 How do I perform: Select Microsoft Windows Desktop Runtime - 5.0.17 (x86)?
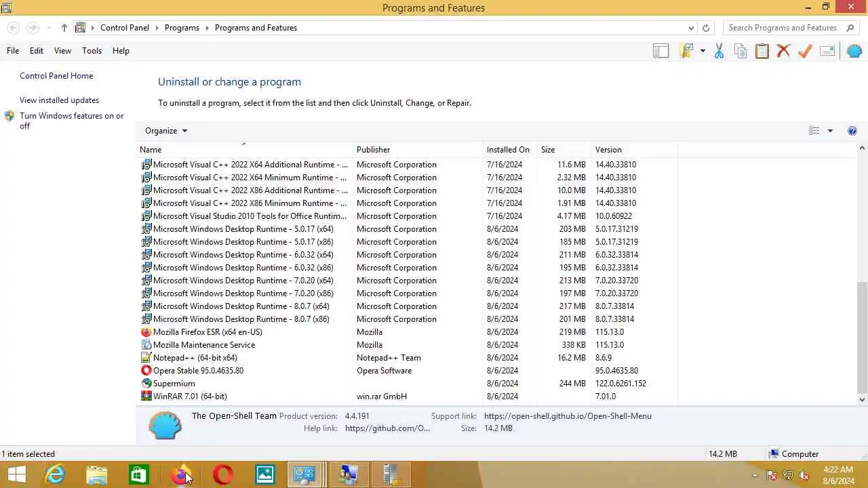pyautogui.click(x=407, y=242)
